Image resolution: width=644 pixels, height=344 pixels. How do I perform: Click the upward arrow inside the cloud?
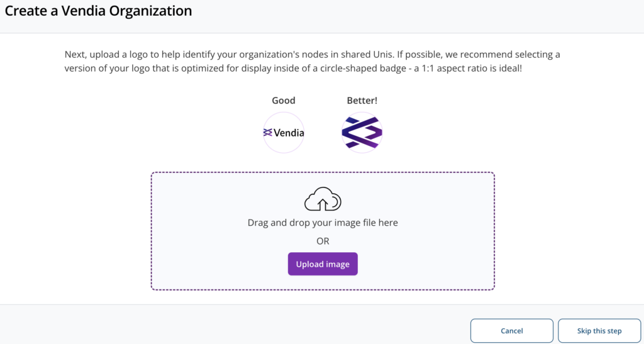323,204
